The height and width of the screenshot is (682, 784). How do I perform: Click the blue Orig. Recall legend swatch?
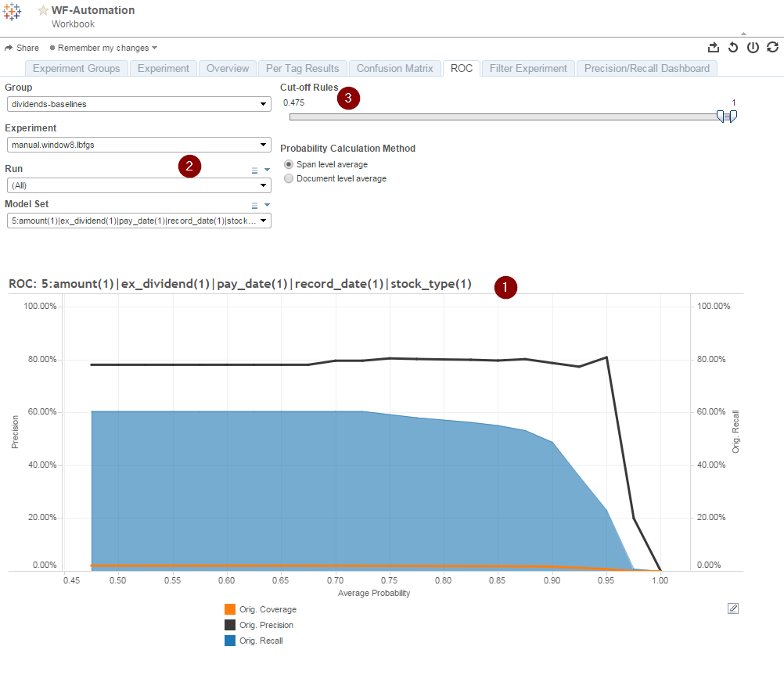pyautogui.click(x=230, y=641)
